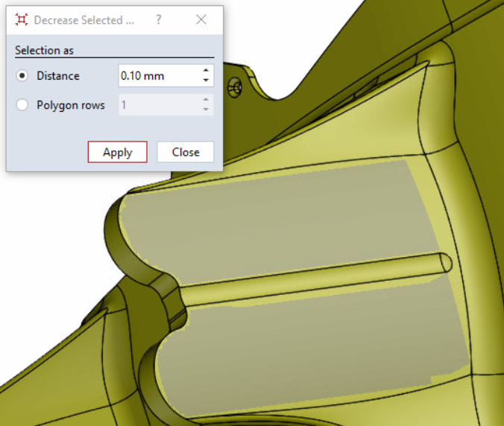
Task: Open dialog help question mark
Action: pyautogui.click(x=159, y=20)
